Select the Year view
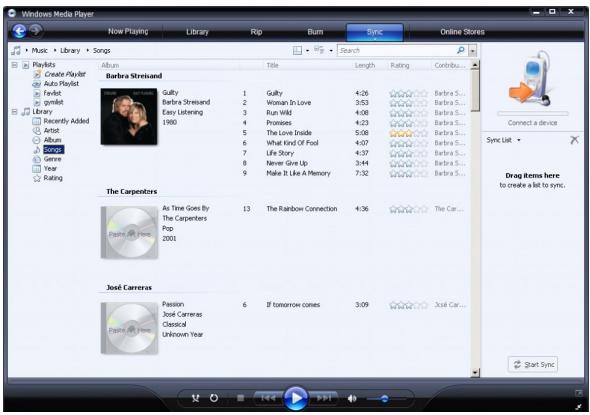Viewport: 590px width, 415px height. (50, 168)
